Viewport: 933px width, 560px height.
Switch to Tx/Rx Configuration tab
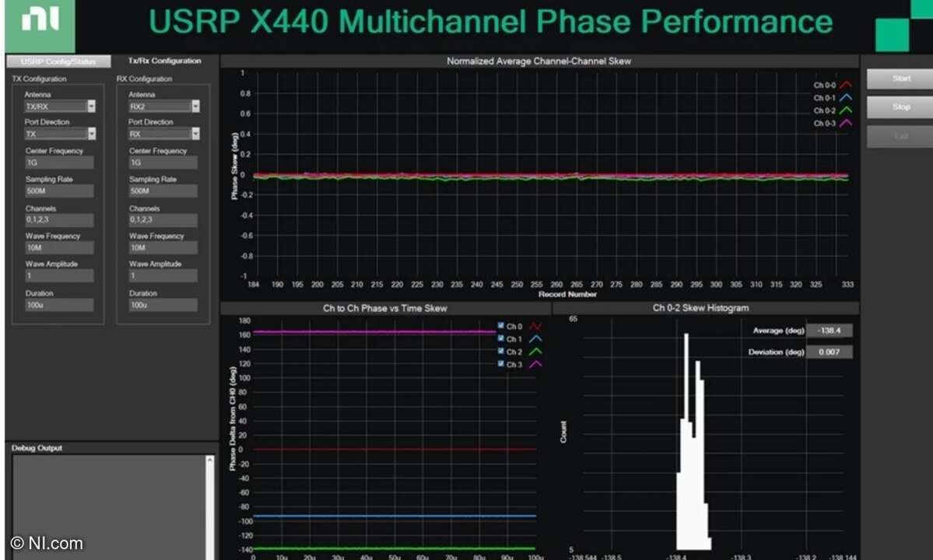[x=165, y=61]
